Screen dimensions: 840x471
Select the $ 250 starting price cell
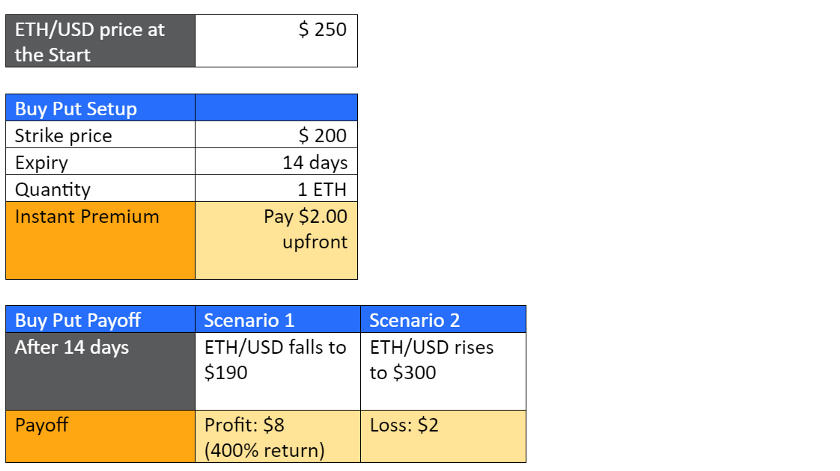point(276,41)
